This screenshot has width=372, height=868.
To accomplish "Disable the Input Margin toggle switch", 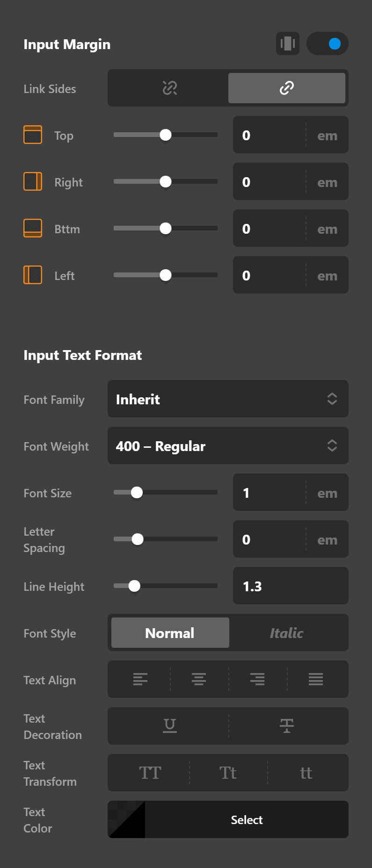I will pyautogui.click(x=327, y=43).
